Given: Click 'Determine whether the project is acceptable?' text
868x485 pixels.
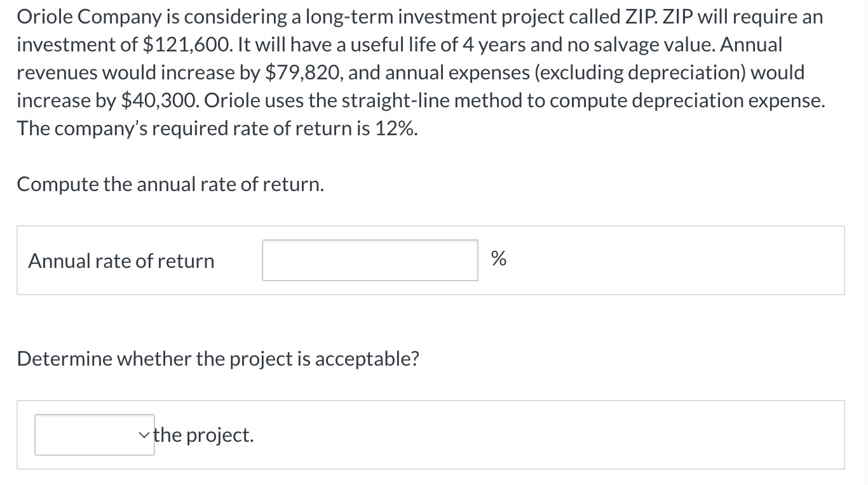Looking at the screenshot, I should point(218,359).
